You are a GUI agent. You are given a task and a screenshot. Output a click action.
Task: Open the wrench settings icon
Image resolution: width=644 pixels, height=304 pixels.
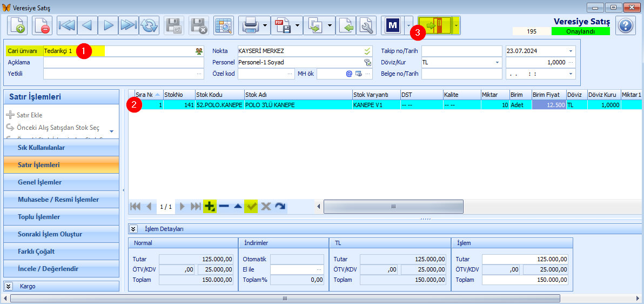[x=366, y=25]
